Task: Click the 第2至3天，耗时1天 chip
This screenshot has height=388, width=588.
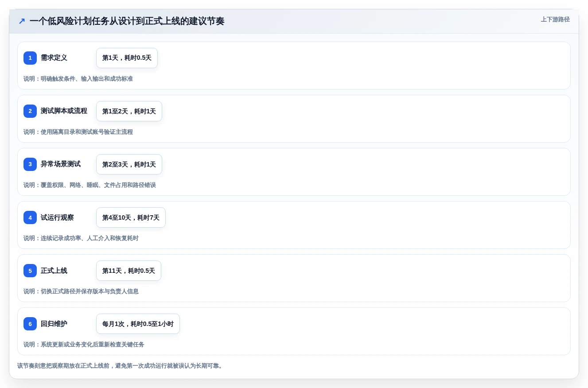Action: pyautogui.click(x=129, y=164)
